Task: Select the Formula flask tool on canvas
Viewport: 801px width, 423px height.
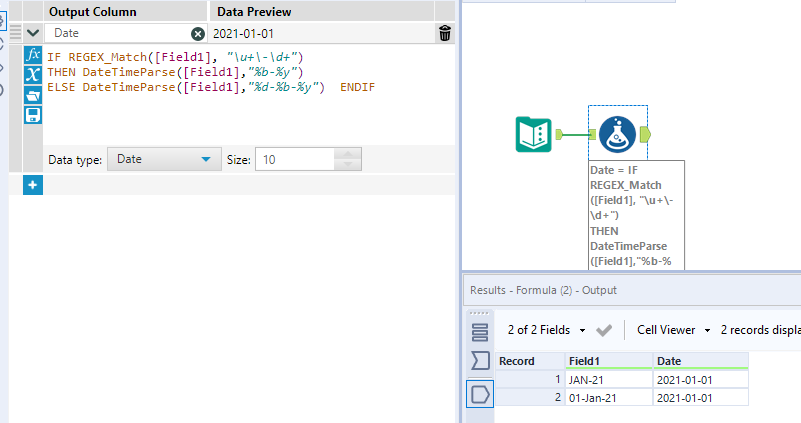Action: pos(617,134)
